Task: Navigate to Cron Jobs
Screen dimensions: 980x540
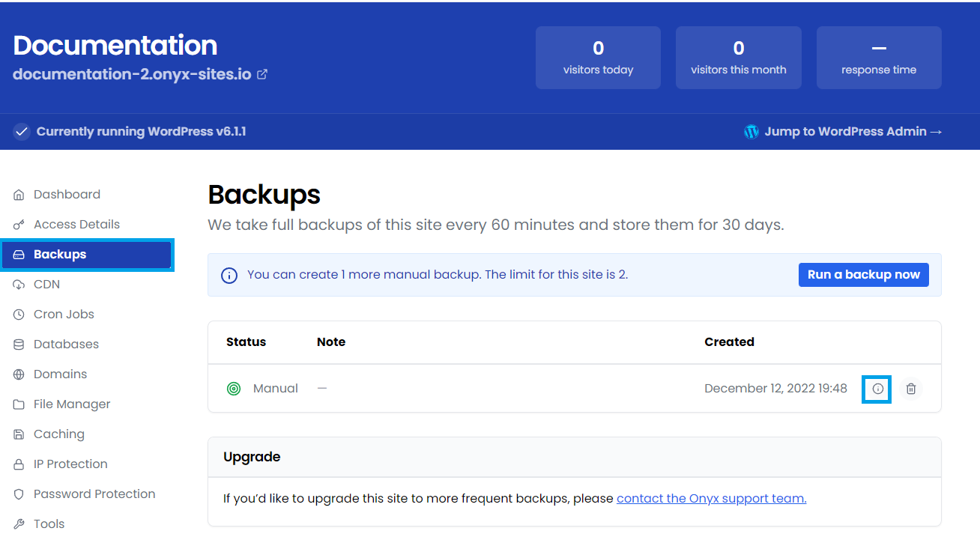Action: point(64,315)
